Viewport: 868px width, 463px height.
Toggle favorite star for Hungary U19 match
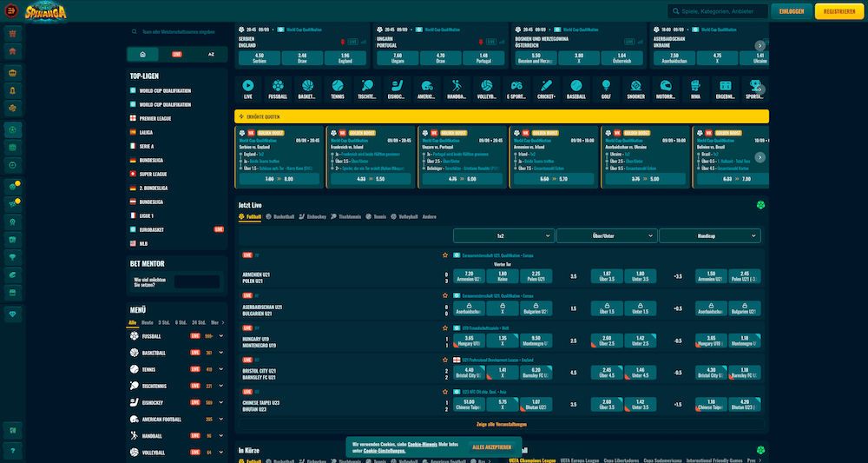[x=445, y=327]
